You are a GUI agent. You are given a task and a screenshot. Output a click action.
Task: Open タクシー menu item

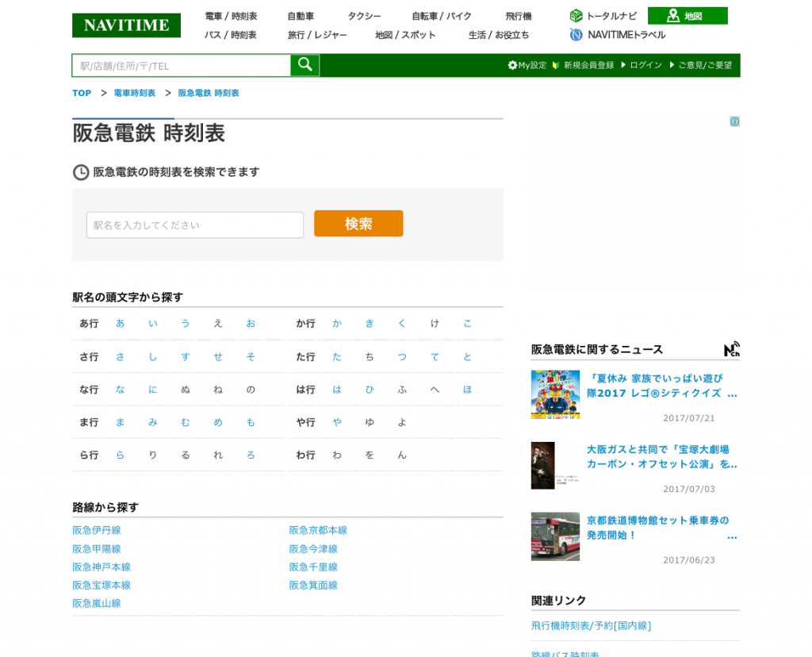(x=364, y=16)
